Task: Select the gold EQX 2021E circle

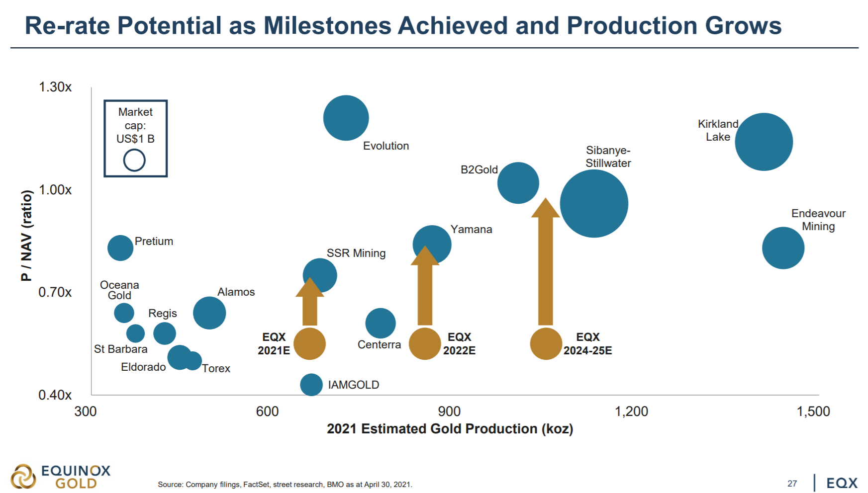Action: pyautogui.click(x=309, y=343)
